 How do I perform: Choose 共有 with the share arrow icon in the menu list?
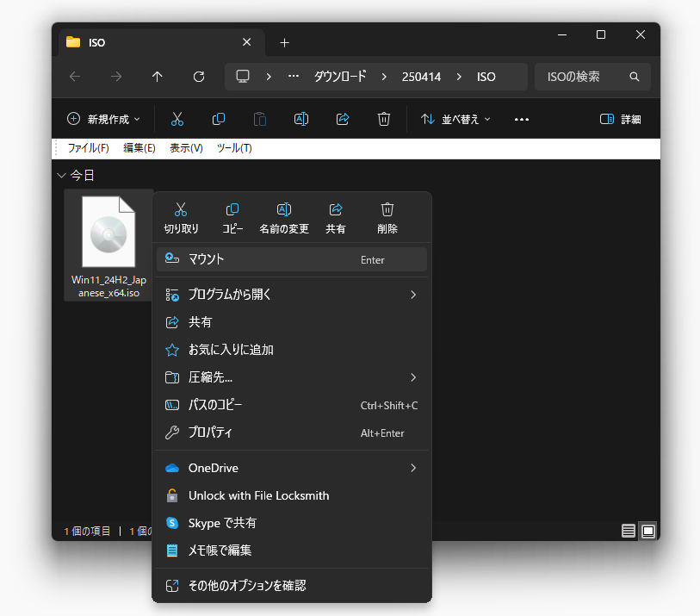(292, 322)
